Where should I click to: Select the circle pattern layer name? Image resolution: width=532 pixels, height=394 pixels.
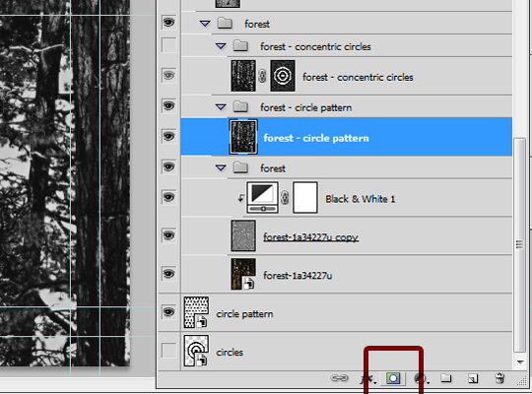click(x=244, y=314)
